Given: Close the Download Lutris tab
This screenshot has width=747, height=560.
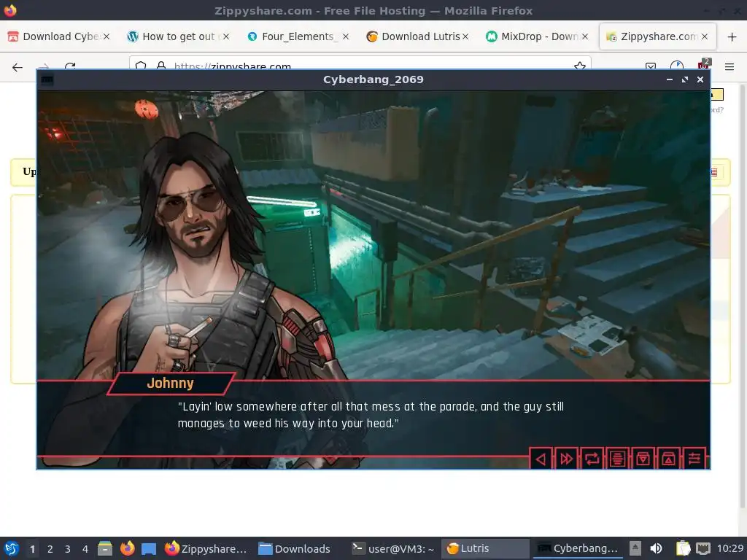Looking at the screenshot, I should coord(465,36).
